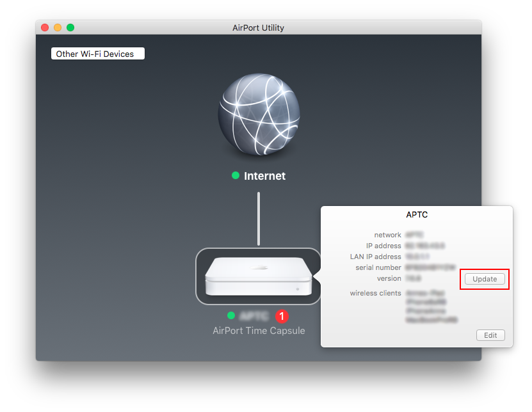Click the LAN IP address label

coord(376,257)
